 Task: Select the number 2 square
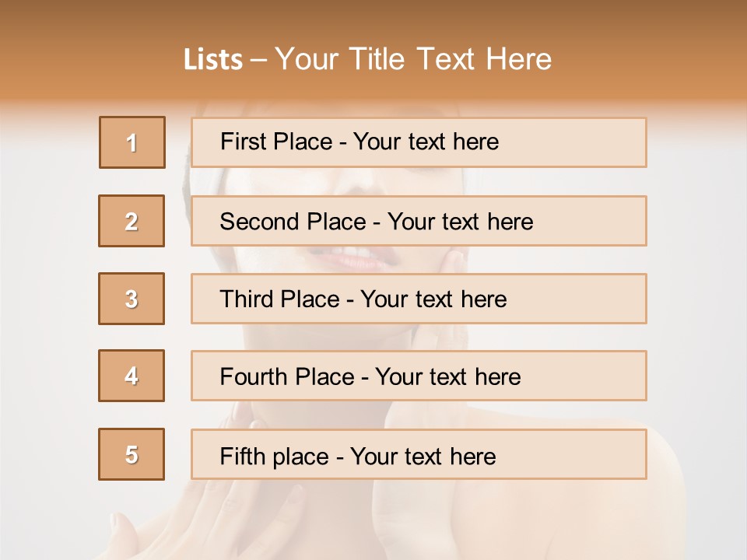click(x=132, y=221)
